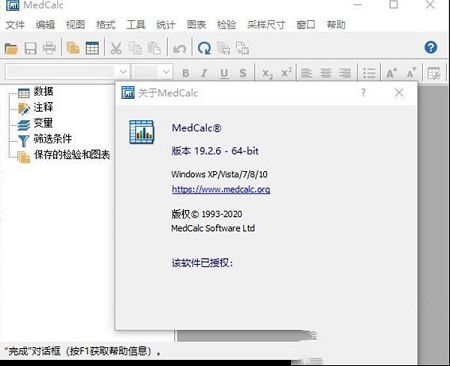This screenshot has width=450, height=366.
Task: Select 筛选条件 in the tree panel
Action: 53,139
